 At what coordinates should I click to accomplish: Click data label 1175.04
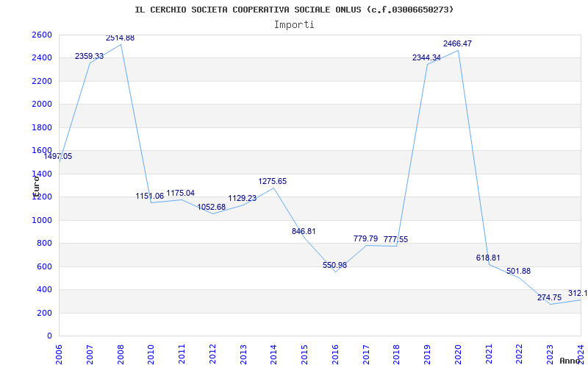pos(180,193)
